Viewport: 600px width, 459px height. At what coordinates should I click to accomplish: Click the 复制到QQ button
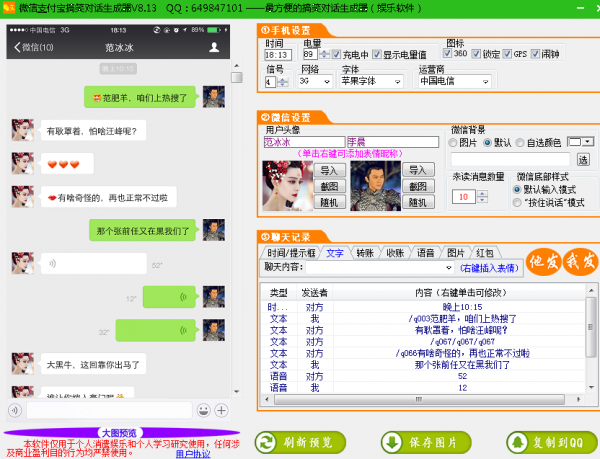click(x=552, y=443)
